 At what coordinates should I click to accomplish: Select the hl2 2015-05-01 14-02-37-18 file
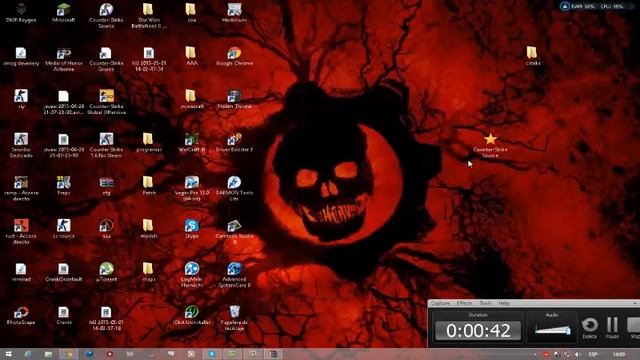point(106,318)
